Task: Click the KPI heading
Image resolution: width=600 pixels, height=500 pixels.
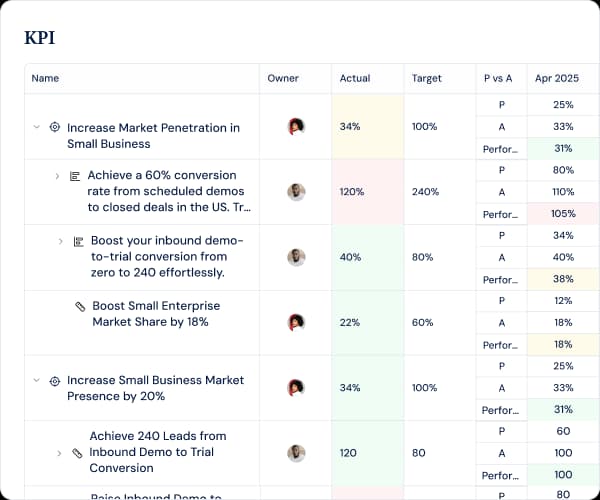Action: click(x=40, y=37)
